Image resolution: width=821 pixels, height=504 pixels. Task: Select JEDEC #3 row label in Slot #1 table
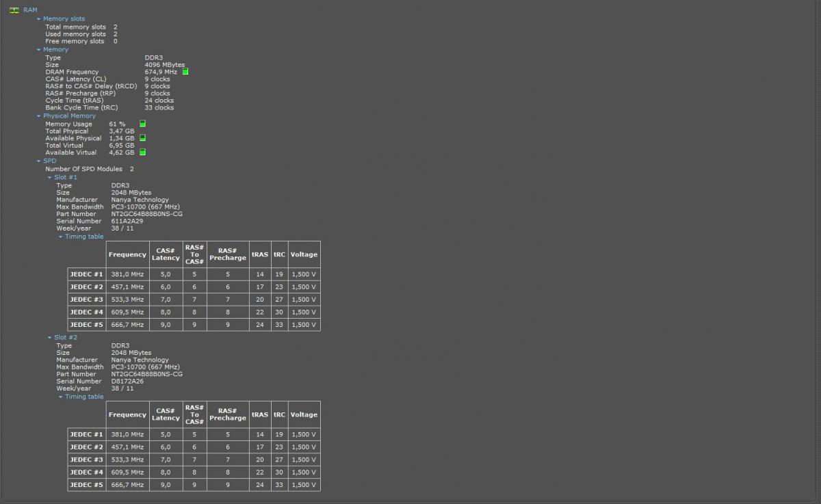[86, 300]
